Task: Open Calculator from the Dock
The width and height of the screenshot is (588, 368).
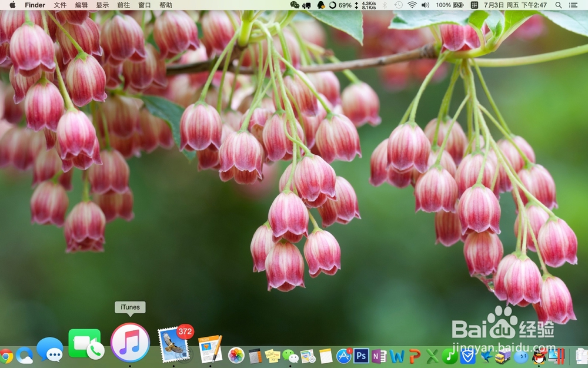Action: [255, 356]
